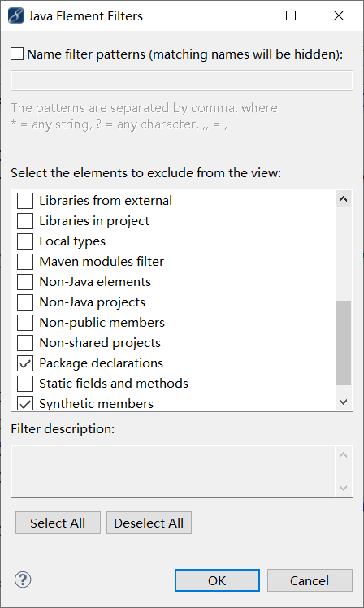Enable Name filter patterns checkbox
This screenshot has width=364, height=608.
pos(17,54)
